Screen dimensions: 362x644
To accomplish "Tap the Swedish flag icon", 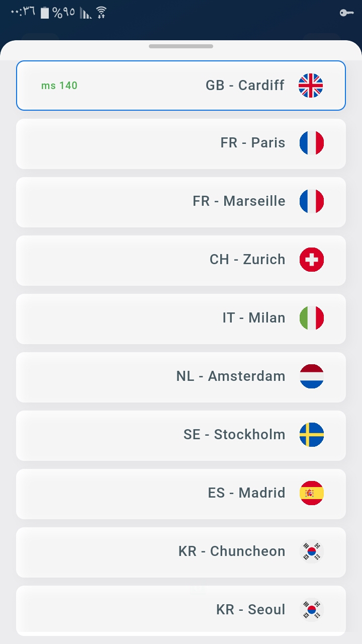I will (312, 435).
